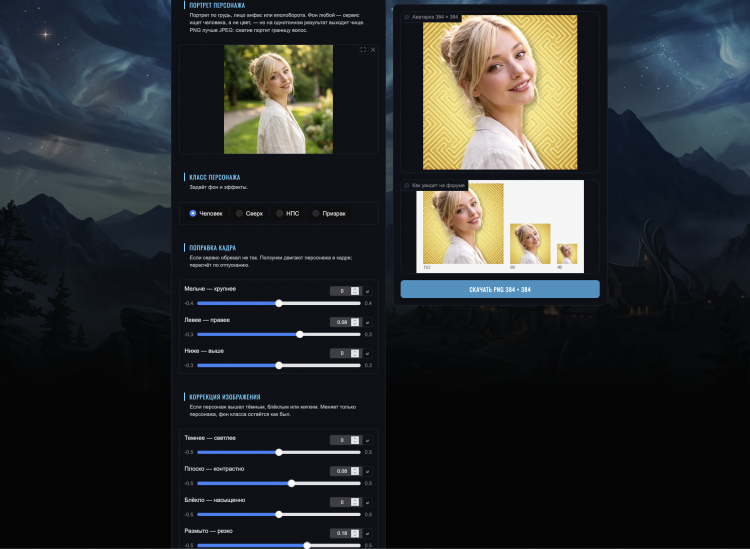
Task: Reset the Плоско — контрастно value
Action: [x=367, y=471]
